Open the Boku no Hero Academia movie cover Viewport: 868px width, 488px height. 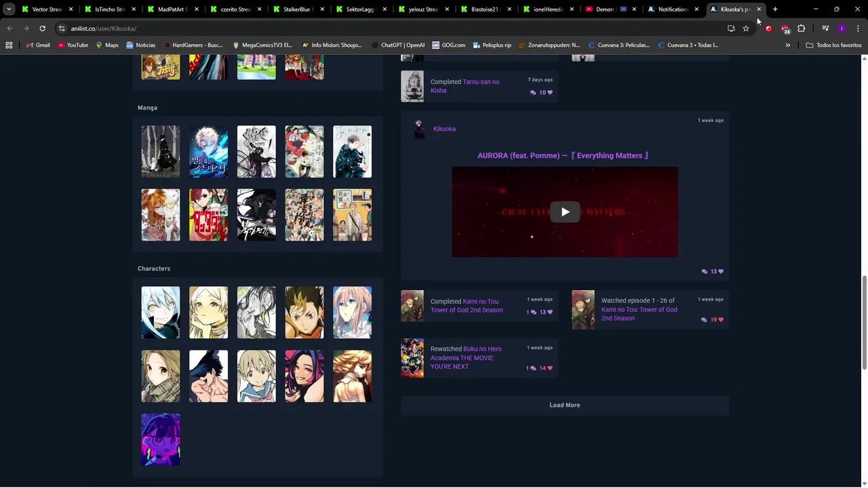tap(412, 358)
